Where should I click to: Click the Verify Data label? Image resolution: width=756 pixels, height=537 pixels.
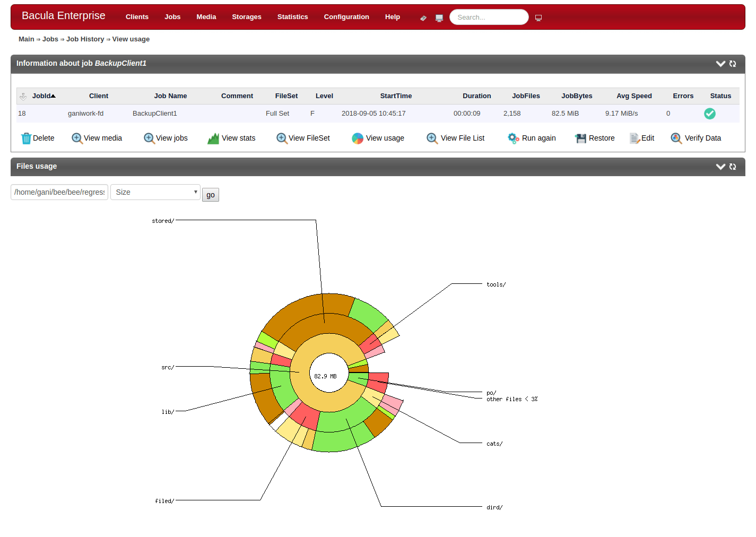[x=703, y=138]
